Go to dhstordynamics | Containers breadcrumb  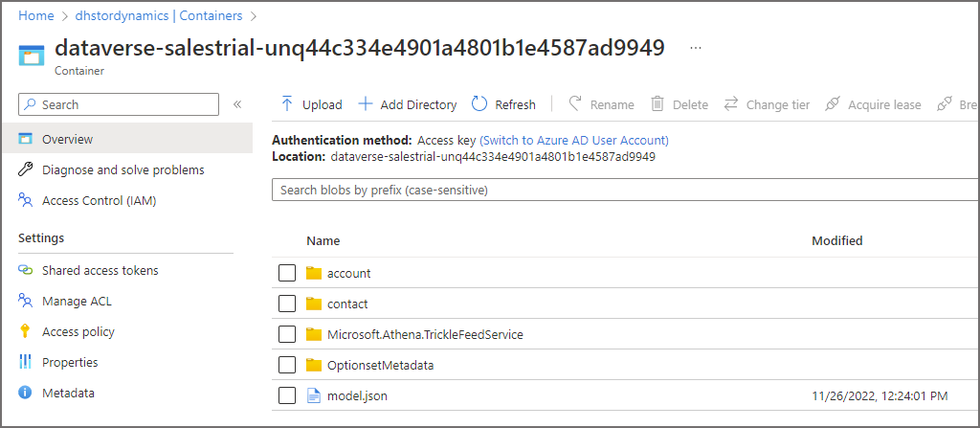point(159,15)
